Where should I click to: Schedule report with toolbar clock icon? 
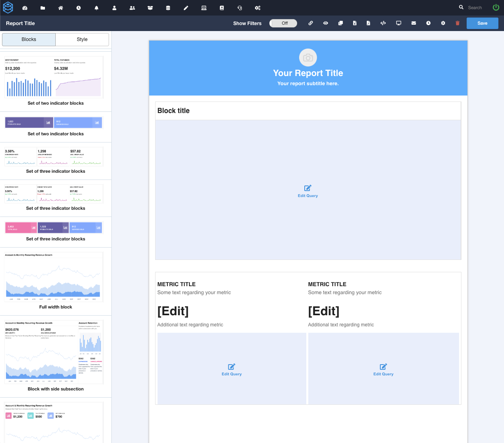pos(428,23)
